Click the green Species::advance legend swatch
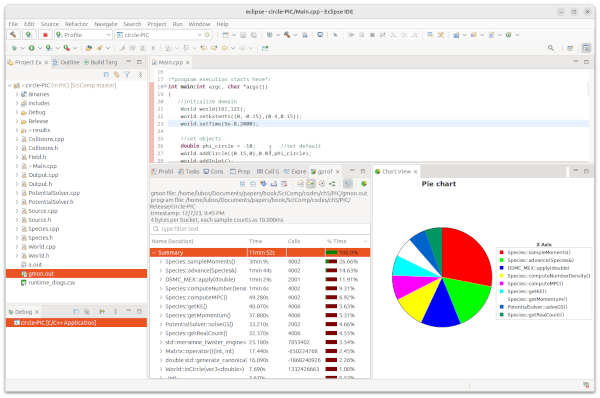Viewport: 600px width, 398px height. point(501,260)
